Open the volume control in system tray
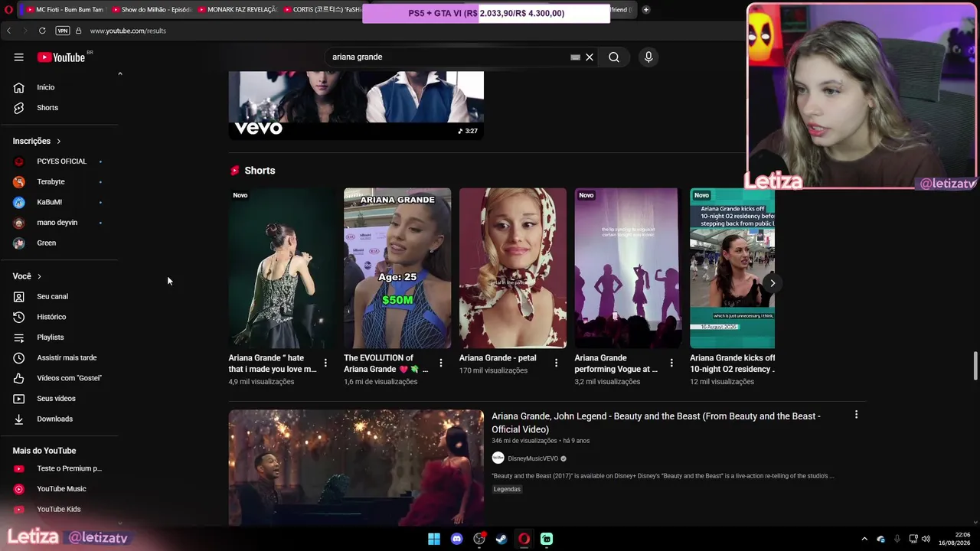 [926, 539]
